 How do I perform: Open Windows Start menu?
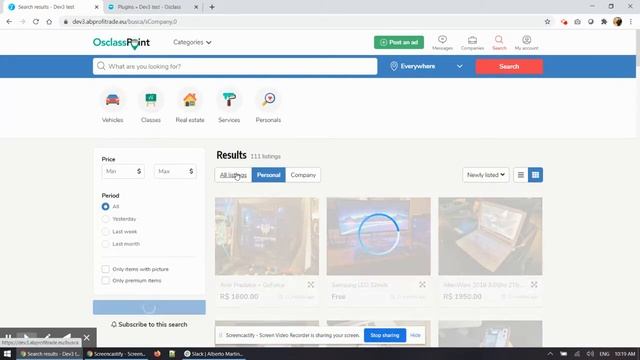tap(7, 353)
